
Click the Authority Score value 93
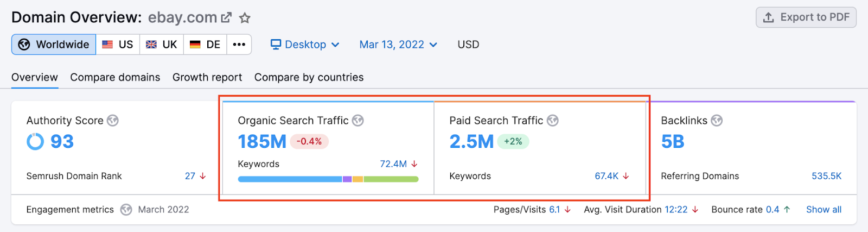[62, 142]
